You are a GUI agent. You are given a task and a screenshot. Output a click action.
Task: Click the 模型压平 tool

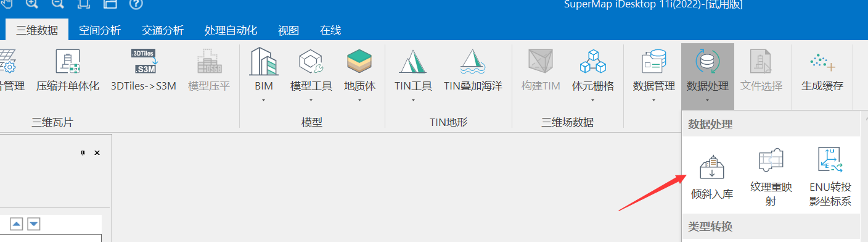click(209, 71)
